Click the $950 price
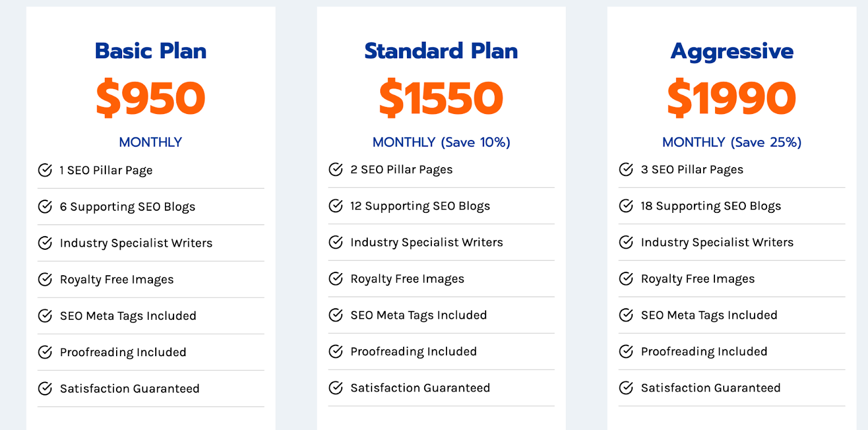The width and height of the screenshot is (868, 430). tap(150, 98)
